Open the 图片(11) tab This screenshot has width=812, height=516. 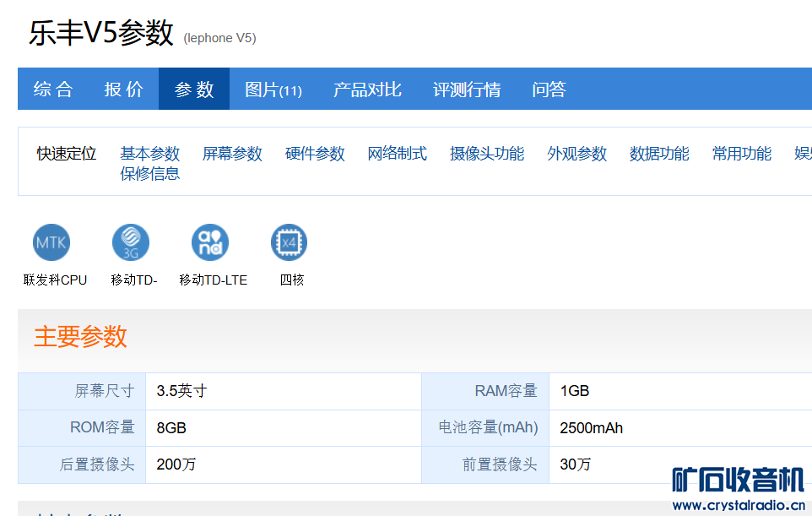click(273, 90)
